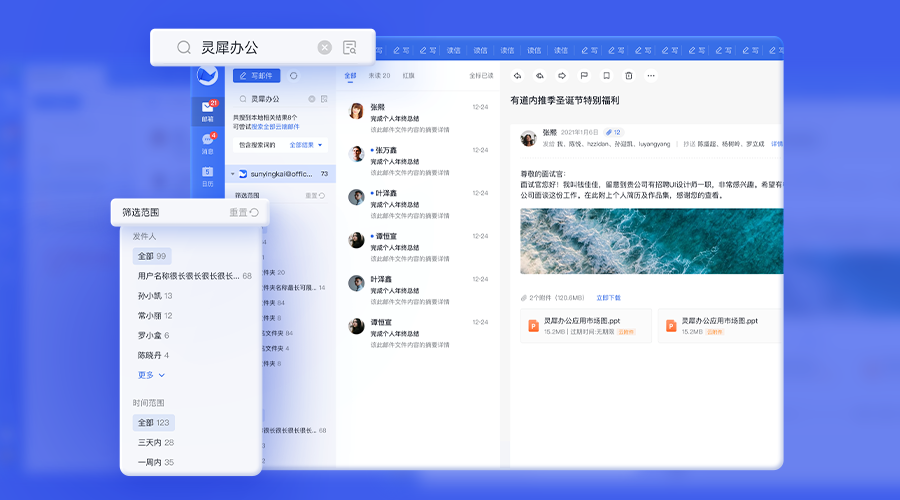Click the email subject 有道内推季圣诞节特别福利
The width and height of the screenshot is (900, 500).
(x=565, y=100)
